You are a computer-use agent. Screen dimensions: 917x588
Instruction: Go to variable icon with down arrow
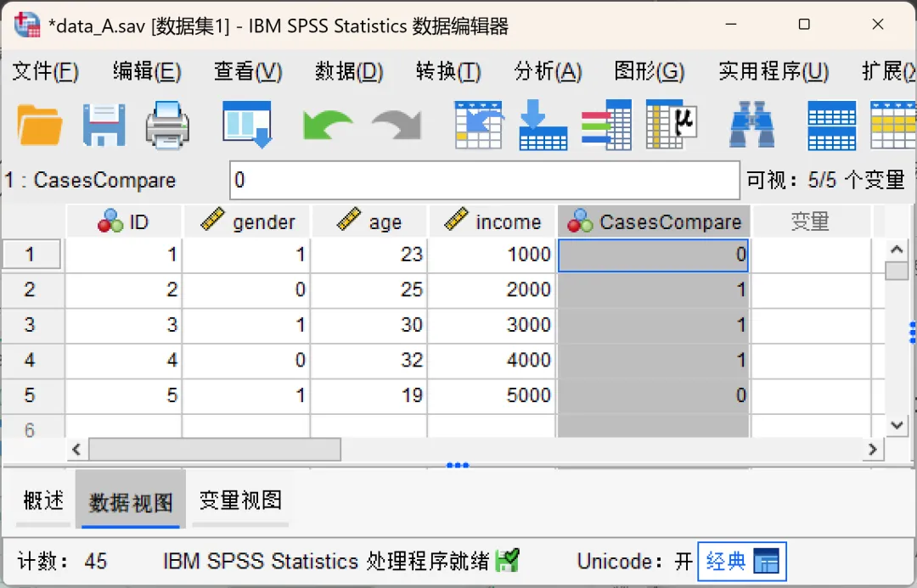543,125
